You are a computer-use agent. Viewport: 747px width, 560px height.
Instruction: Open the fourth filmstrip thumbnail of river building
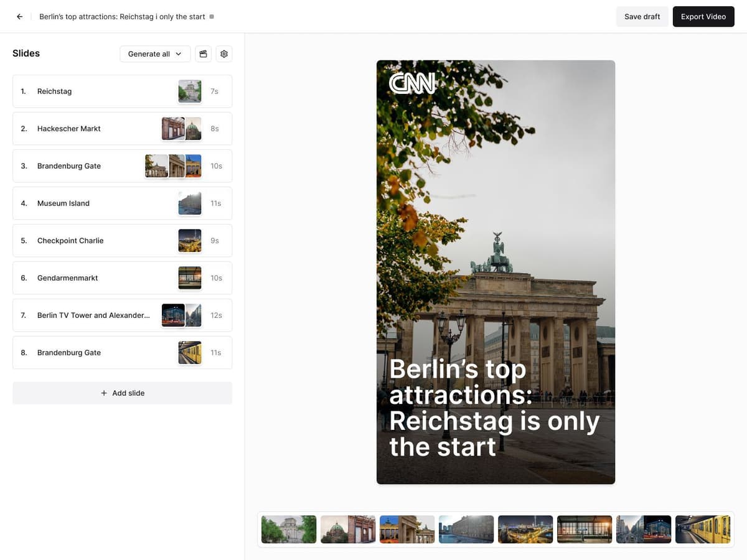click(x=466, y=530)
